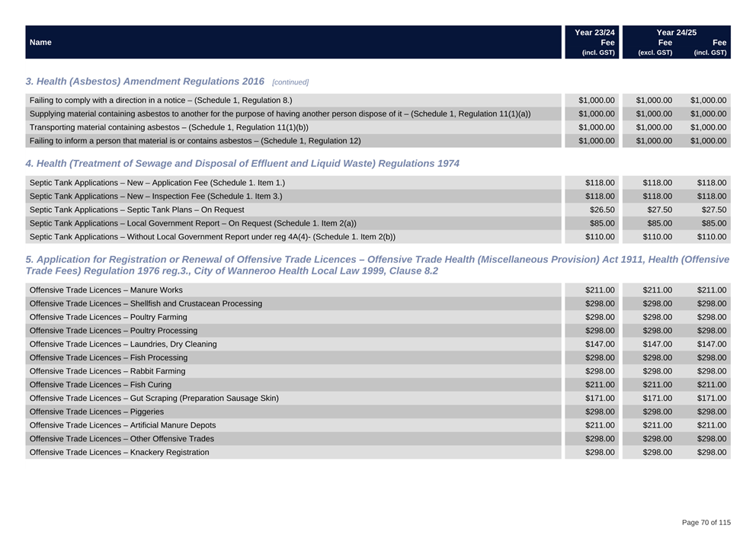Click the '[continued]' label beside the Asbestos heading
756x535 pixels.
click(x=290, y=82)
